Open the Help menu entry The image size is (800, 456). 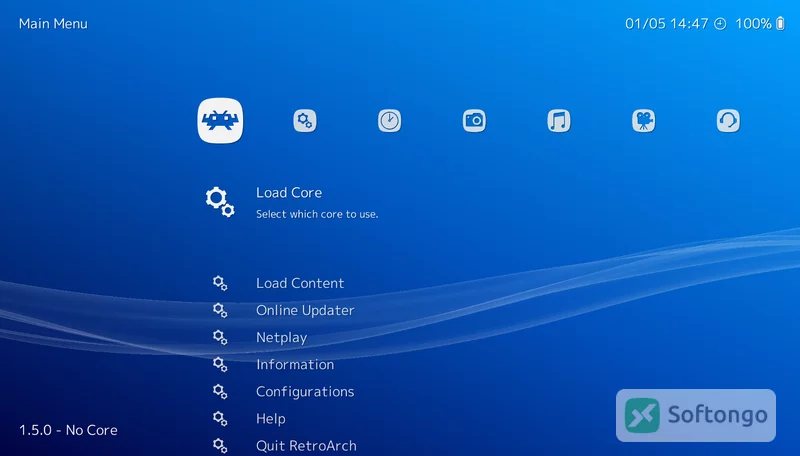tap(271, 419)
